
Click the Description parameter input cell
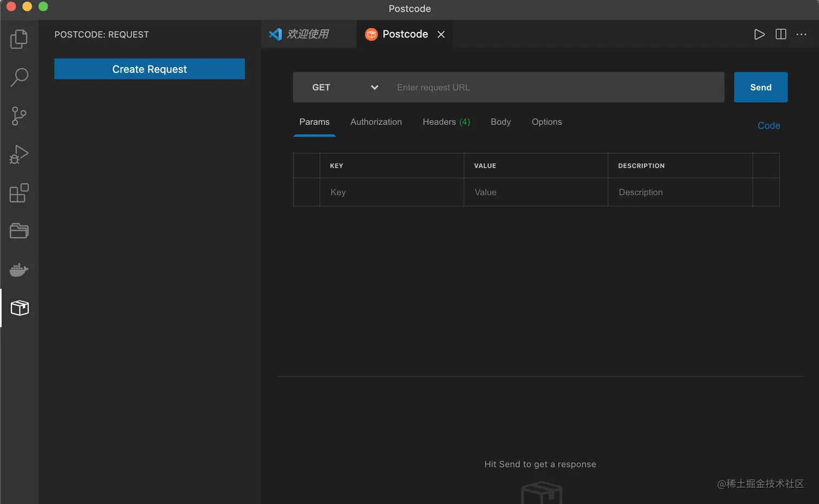[x=680, y=192]
